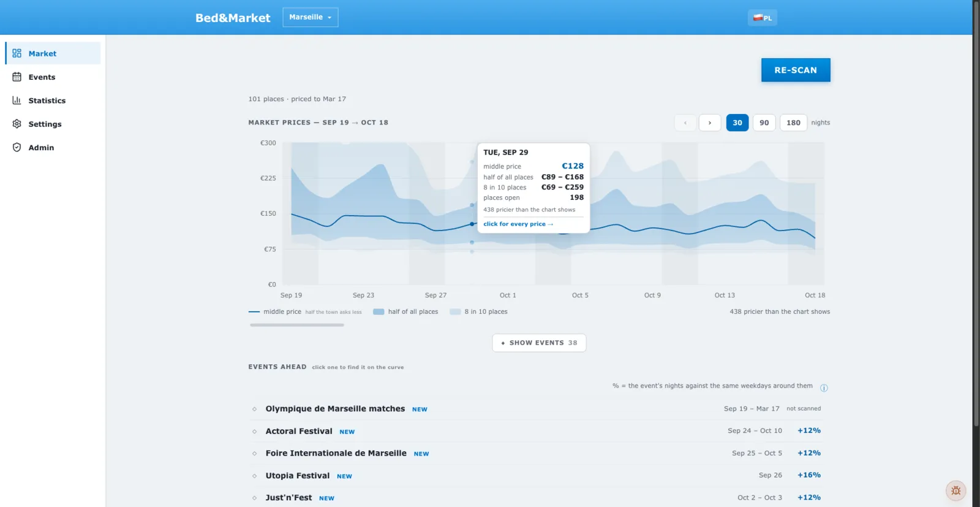Image resolution: width=980 pixels, height=507 pixels.
Task: Click the info icon beside percentage explanation
Action: [x=824, y=387]
